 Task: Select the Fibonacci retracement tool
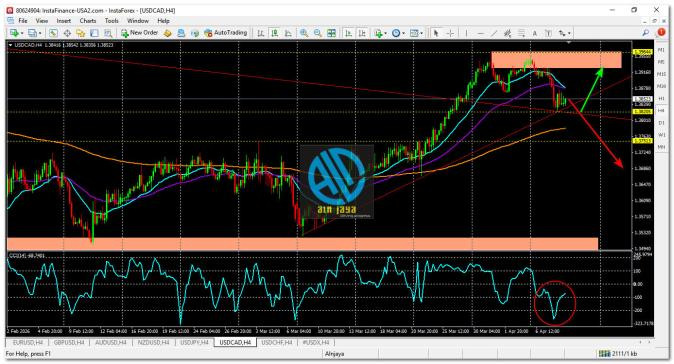point(521,33)
